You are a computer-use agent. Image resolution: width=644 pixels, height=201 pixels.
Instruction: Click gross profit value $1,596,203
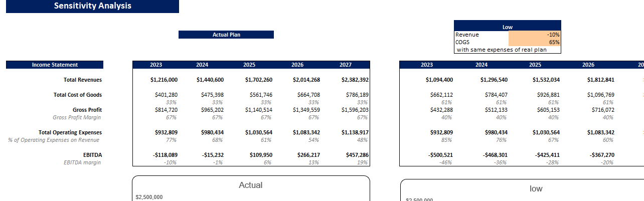click(355, 110)
